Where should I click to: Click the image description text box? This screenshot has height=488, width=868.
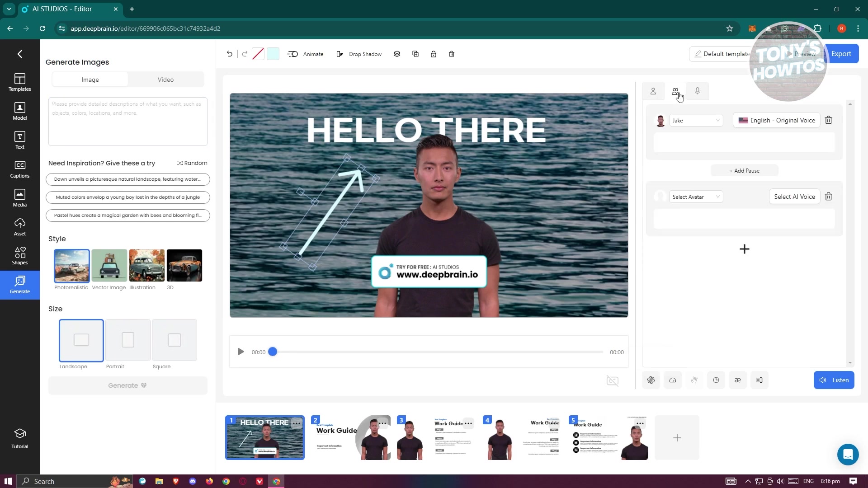pyautogui.click(x=128, y=122)
